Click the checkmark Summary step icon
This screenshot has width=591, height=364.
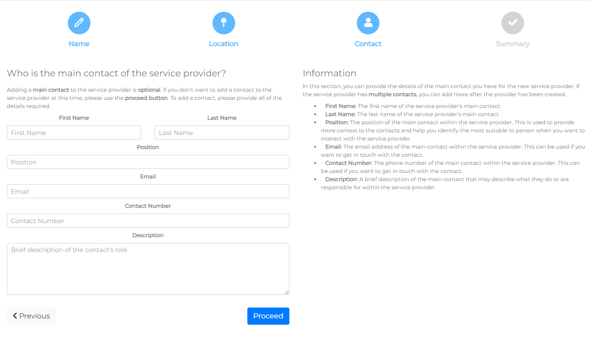(512, 23)
